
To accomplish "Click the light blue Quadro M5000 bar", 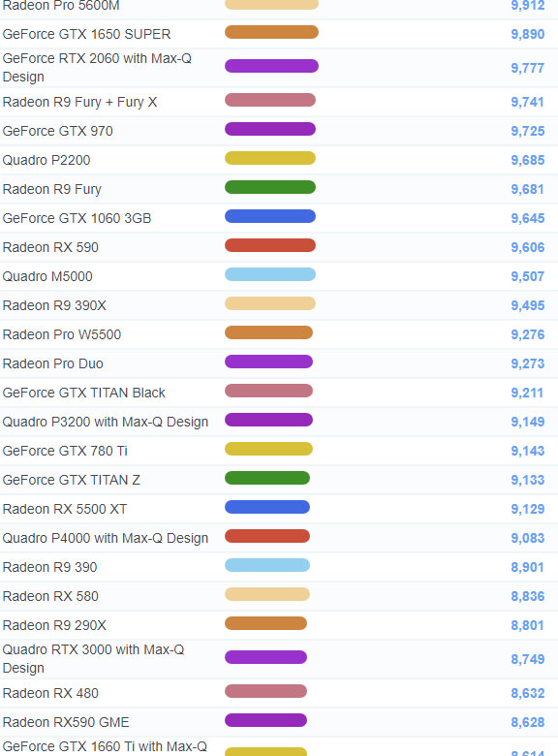I will (x=270, y=274).
